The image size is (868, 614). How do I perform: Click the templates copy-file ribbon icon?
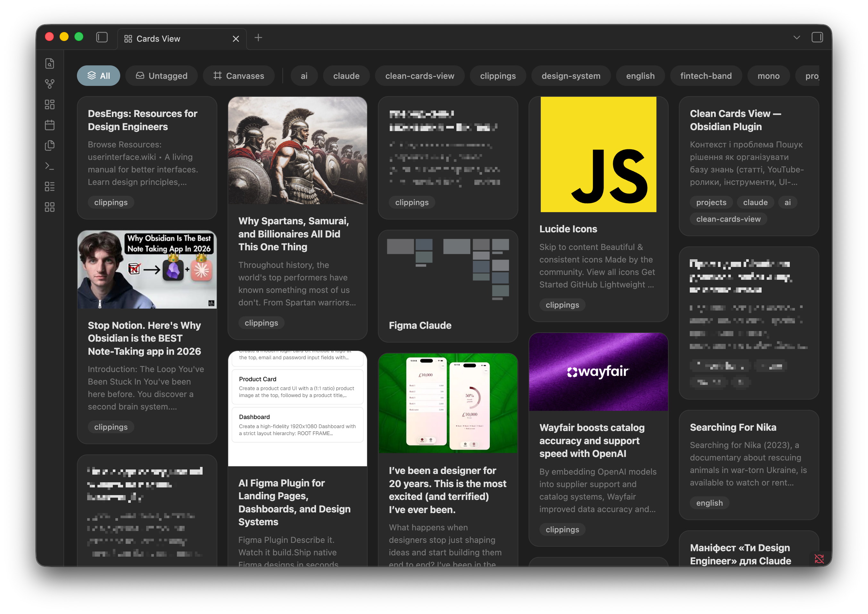(x=50, y=145)
